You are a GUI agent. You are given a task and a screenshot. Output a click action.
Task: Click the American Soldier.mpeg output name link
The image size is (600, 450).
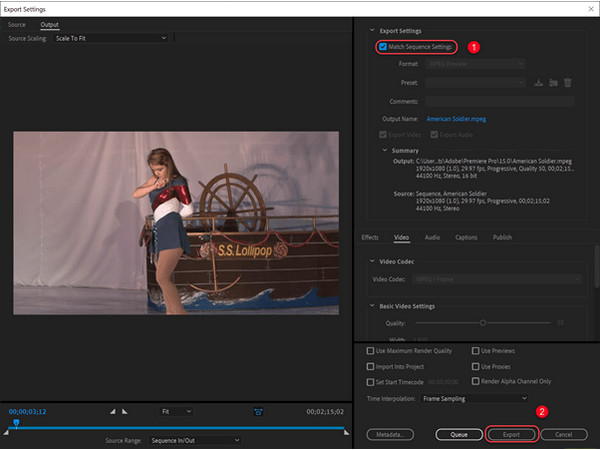click(x=456, y=119)
